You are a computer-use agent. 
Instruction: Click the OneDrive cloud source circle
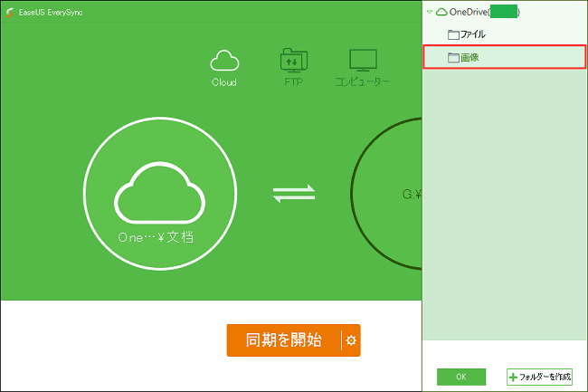click(x=160, y=194)
